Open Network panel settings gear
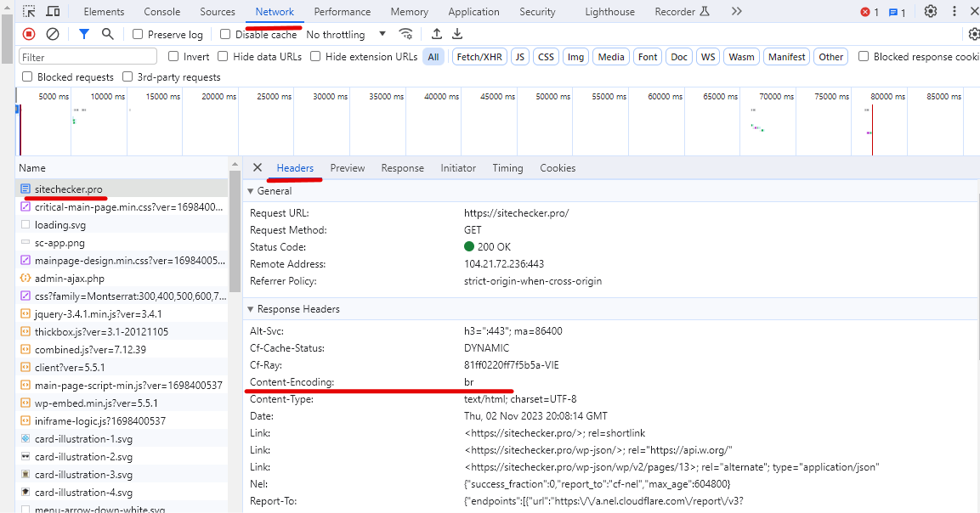The image size is (980, 513). coord(974,34)
